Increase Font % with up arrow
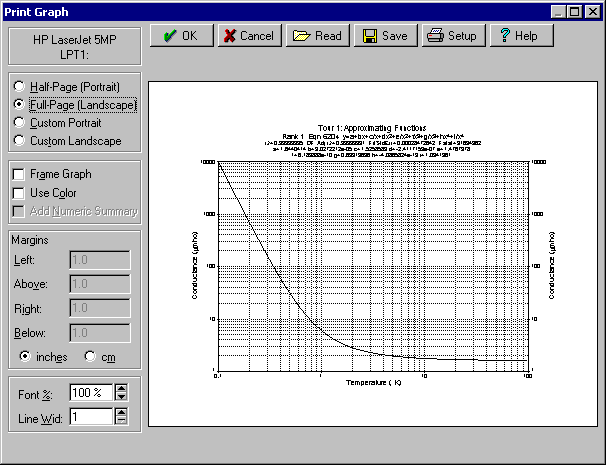This screenshot has width=606, height=465. (x=122, y=387)
